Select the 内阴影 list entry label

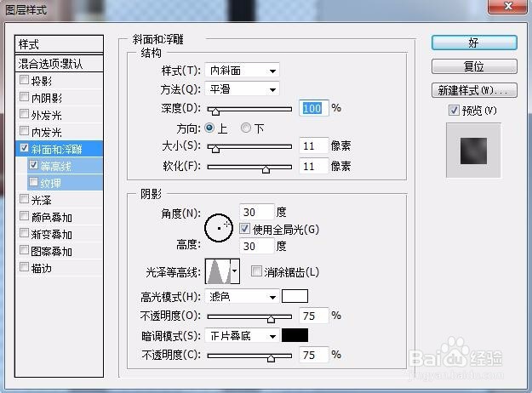point(47,99)
